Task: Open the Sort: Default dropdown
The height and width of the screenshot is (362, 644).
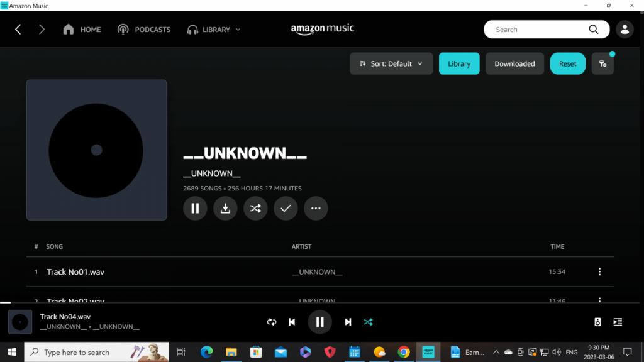Action: (x=391, y=63)
